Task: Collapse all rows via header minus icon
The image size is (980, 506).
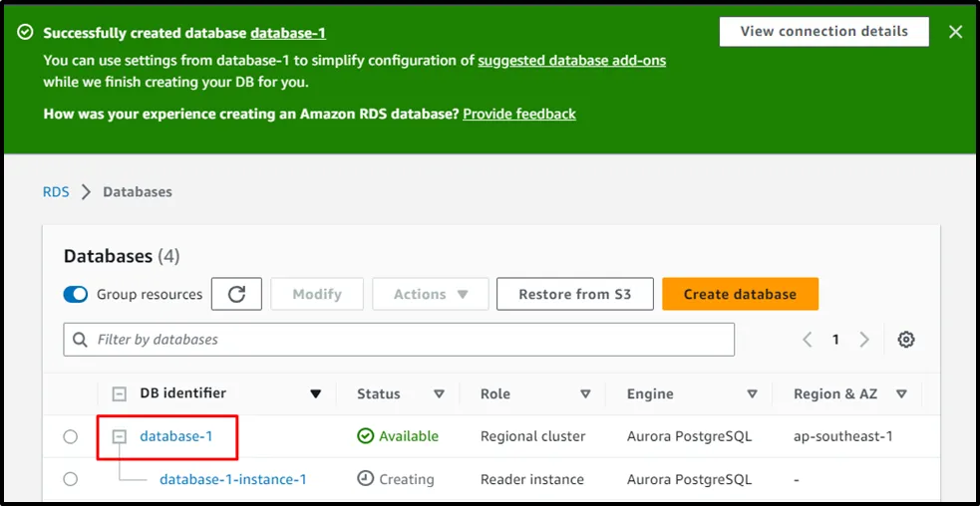Action: click(x=120, y=393)
